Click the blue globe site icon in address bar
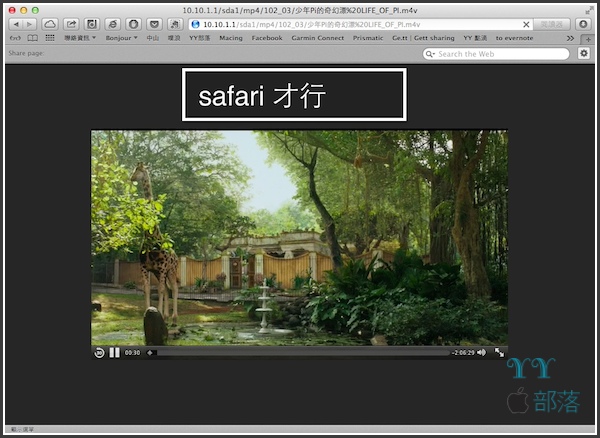This screenshot has height=438, width=600. pyautogui.click(x=196, y=24)
